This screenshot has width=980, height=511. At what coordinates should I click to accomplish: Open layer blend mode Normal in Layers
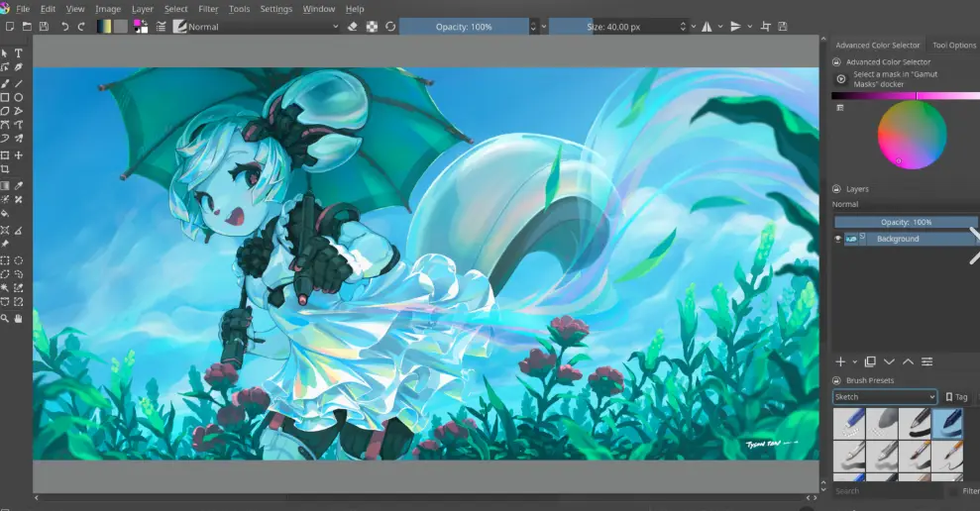point(905,204)
